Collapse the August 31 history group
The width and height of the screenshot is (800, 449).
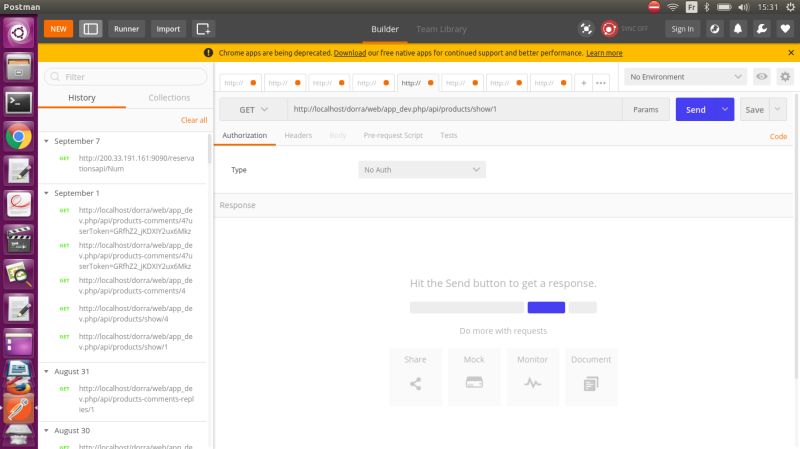pyautogui.click(x=46, y=371)
